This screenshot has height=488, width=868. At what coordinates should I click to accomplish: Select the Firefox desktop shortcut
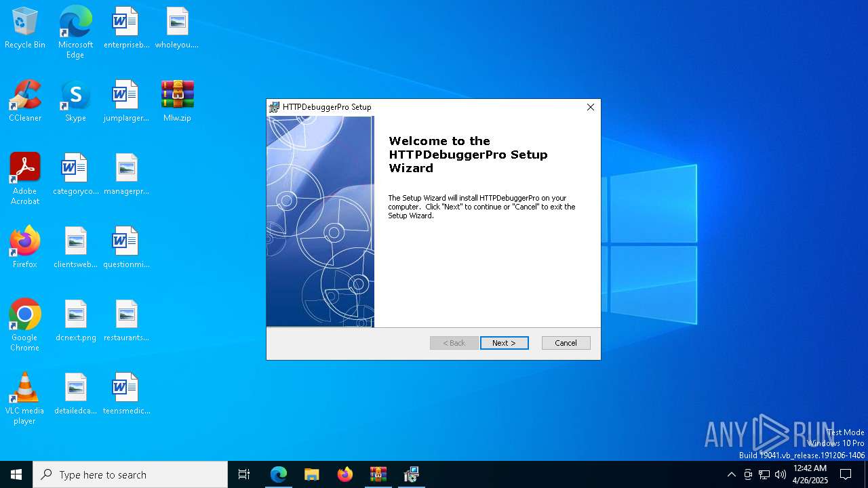(x=25, y=248)
